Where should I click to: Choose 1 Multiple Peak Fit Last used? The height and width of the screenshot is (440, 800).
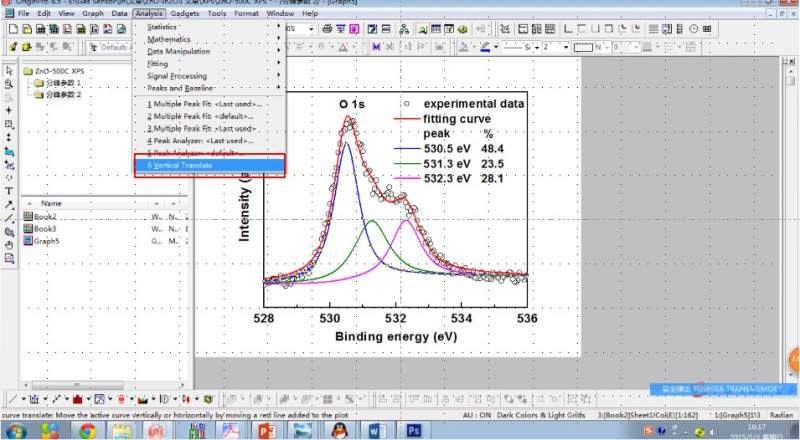[x=210, y=104]
